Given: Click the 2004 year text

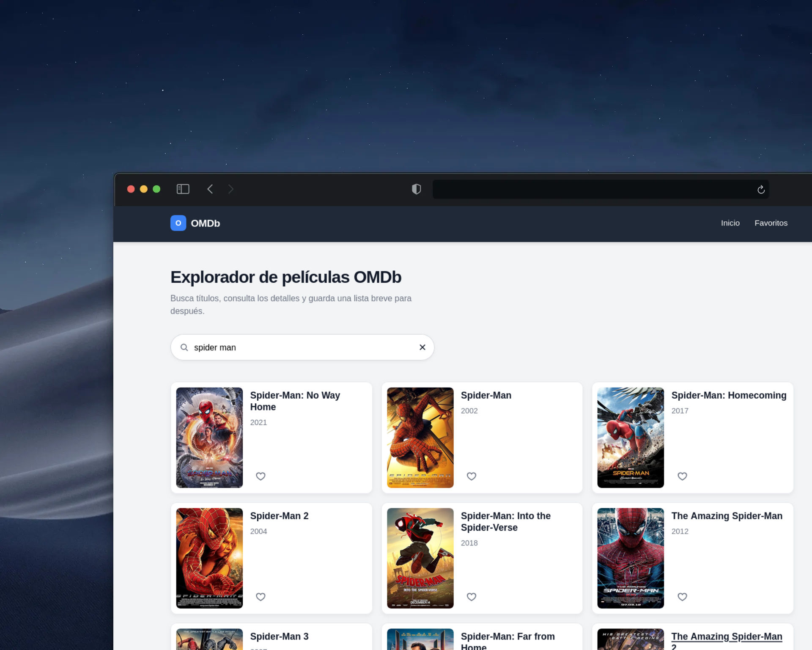Looking at the screenshot, I should pyautogui.click(x=258, y=531).
